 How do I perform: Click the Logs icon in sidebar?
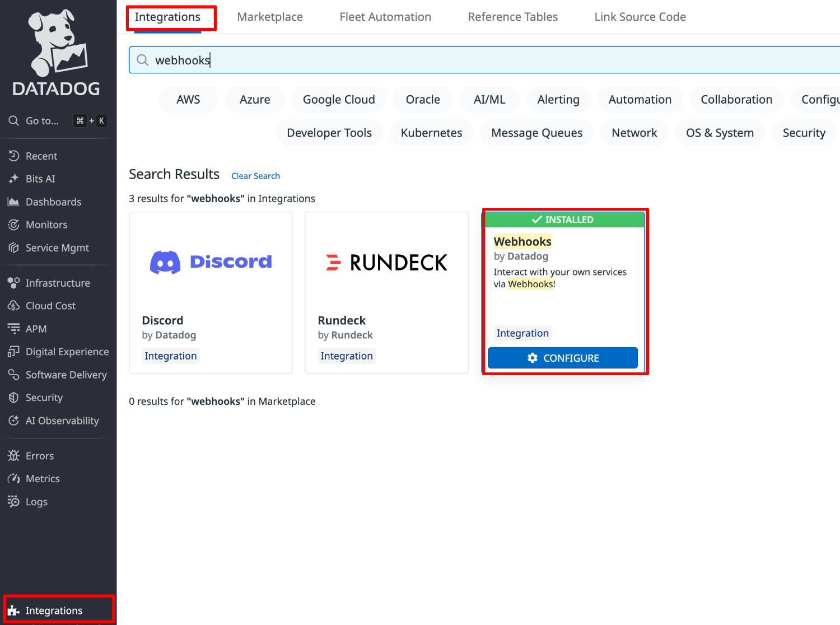coord(14,502)
